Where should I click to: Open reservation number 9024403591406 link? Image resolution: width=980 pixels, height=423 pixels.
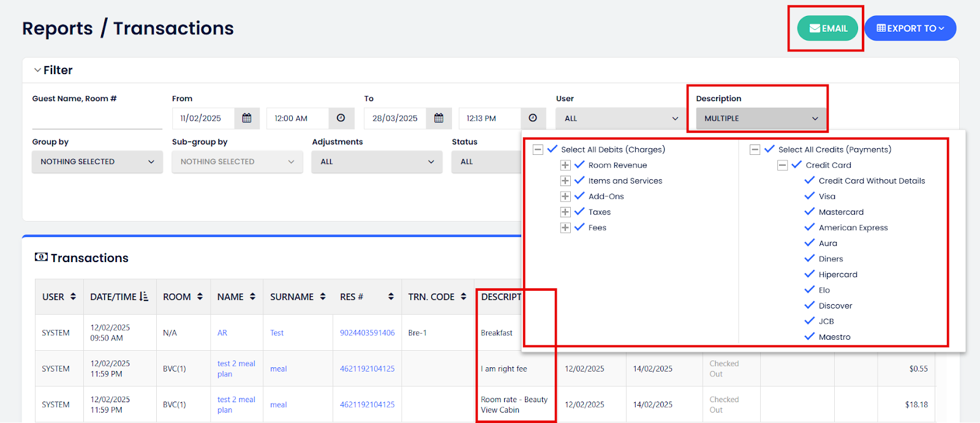coord(367,333)
